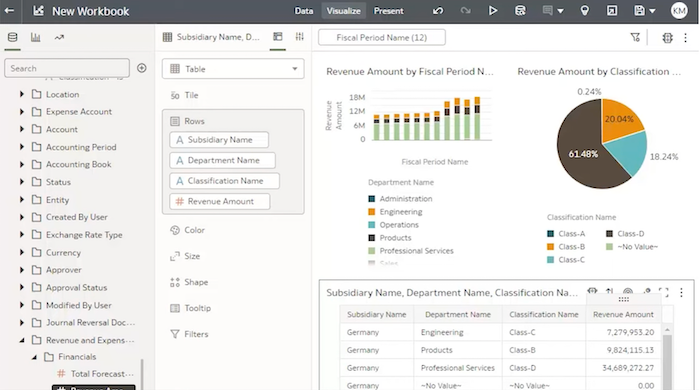Open the Data panel database icon
Image resolution: width=700 pixels, height=390 pixels.
(12, 37)
